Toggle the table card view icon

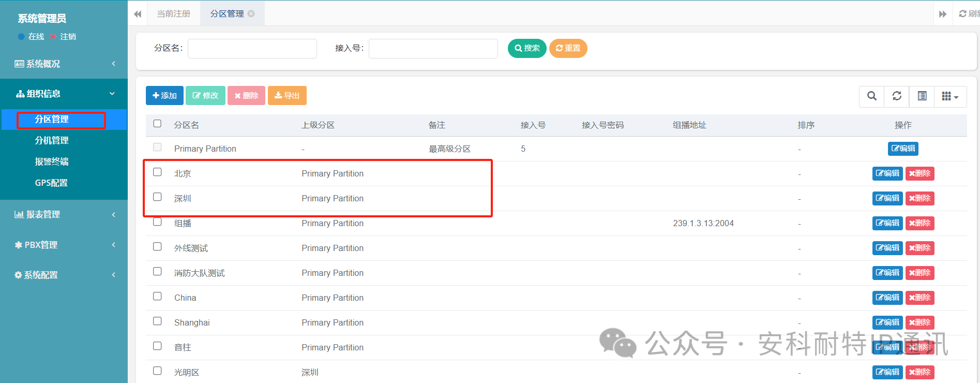click(x=922, y=96)
